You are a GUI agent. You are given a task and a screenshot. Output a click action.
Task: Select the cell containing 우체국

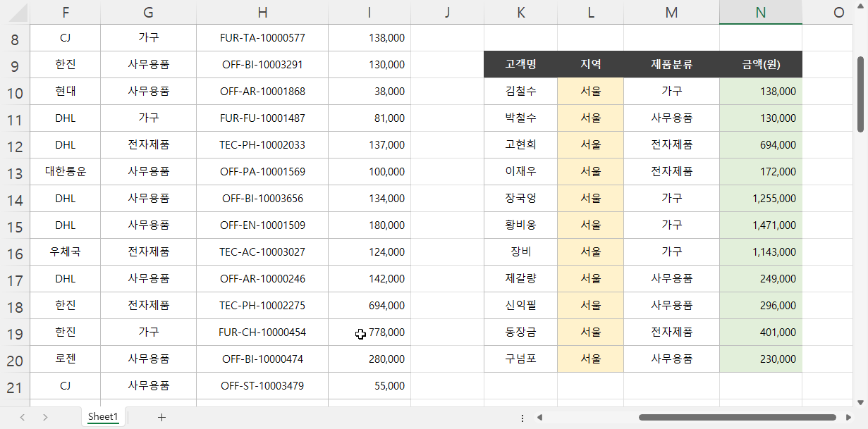(x=66, y=252)
